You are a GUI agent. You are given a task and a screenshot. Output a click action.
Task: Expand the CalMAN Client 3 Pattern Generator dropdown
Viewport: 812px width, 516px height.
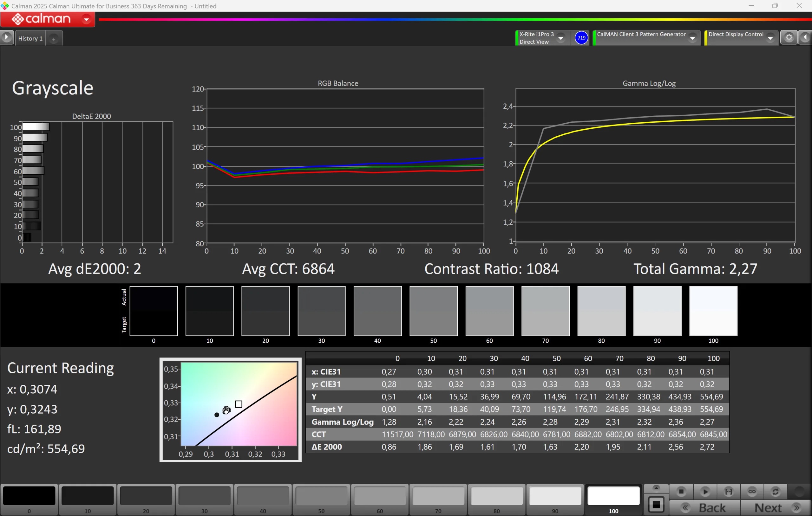(692, 38)
